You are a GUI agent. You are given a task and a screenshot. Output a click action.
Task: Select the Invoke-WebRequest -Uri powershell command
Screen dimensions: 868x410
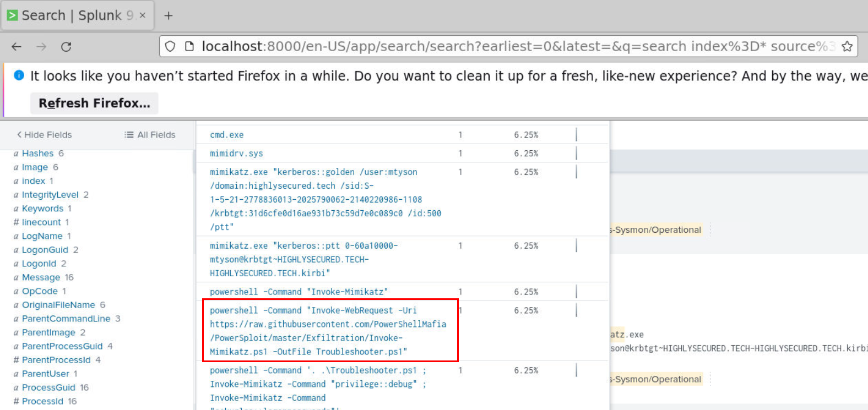point(328,331)
